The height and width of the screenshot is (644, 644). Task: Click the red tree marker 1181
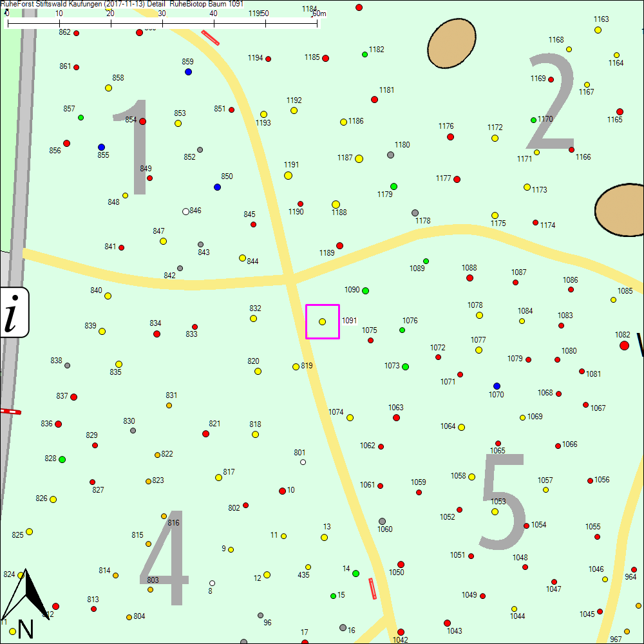coord(374,100)
